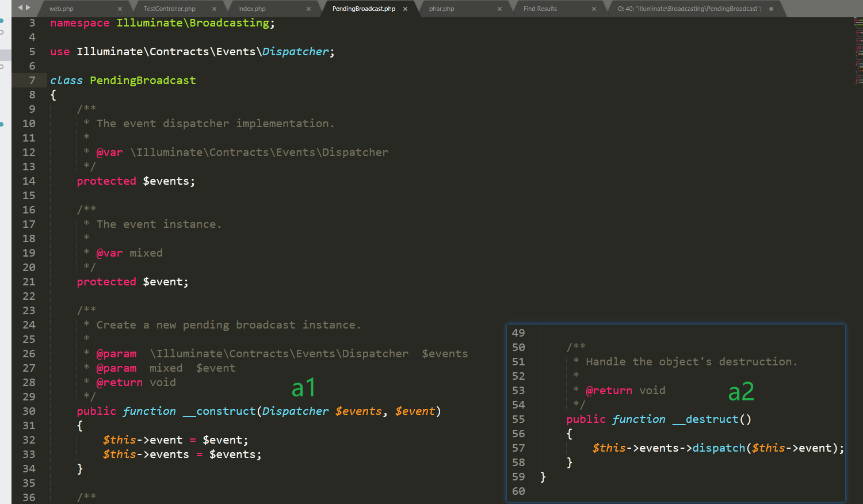863x504 pixels.
Task: Click the previous-tab left arrow
Action: [20, 8]
